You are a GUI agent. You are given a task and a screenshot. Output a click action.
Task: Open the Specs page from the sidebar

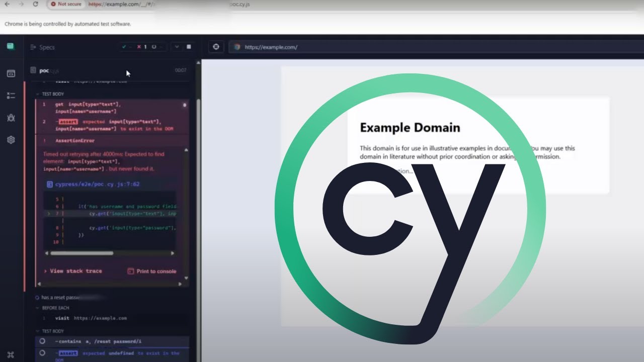pyautogui.click(x=11, y=73)
